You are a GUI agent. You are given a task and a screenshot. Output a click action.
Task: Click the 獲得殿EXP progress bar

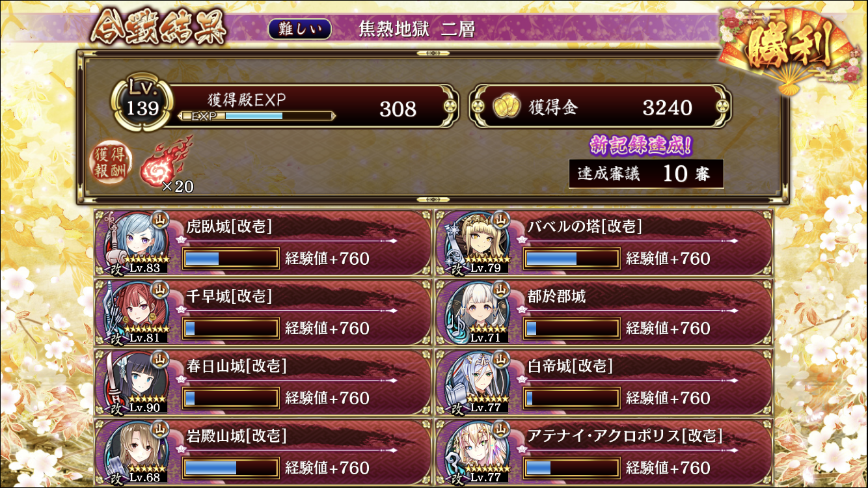pyautogui.click(x=256, y=116)
